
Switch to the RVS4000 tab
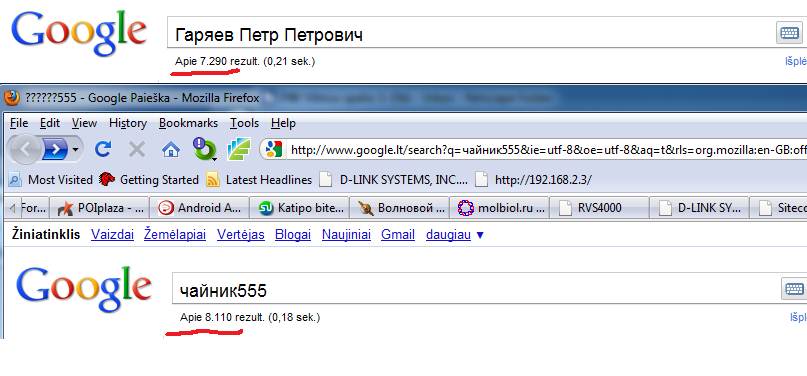coord(599,208)
